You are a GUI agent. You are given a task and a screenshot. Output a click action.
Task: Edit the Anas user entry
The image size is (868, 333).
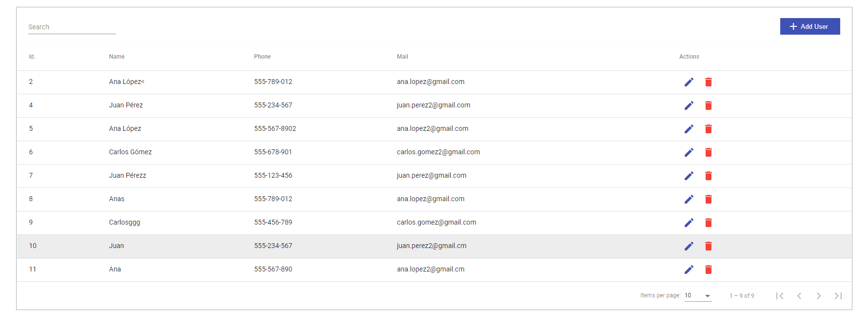tap(689, 199)
